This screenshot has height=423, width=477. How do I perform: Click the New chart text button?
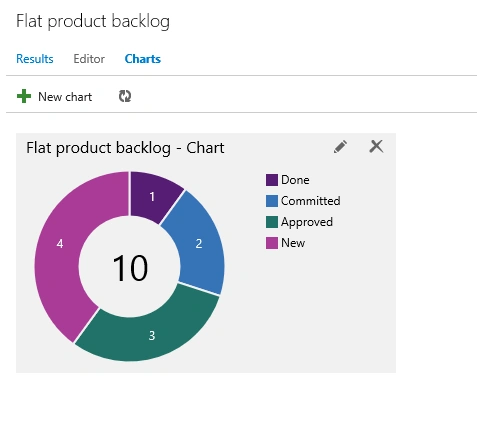click(x=65, y=97)
